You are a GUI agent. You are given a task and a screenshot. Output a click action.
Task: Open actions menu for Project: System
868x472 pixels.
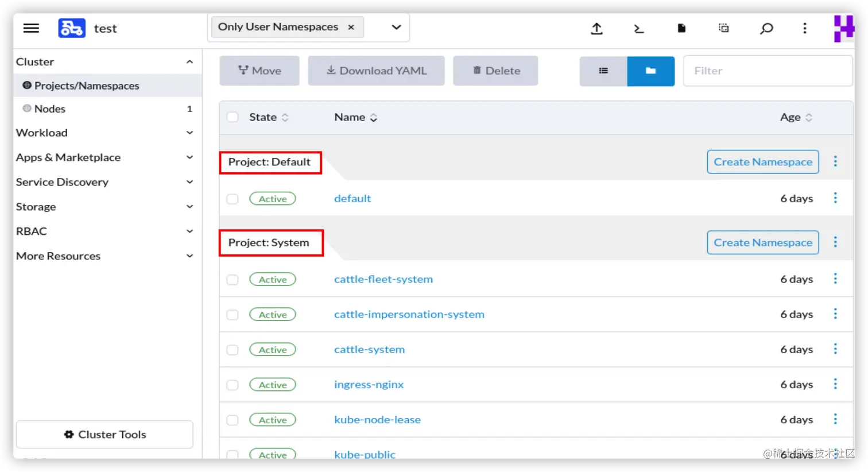tap(835, 242)
